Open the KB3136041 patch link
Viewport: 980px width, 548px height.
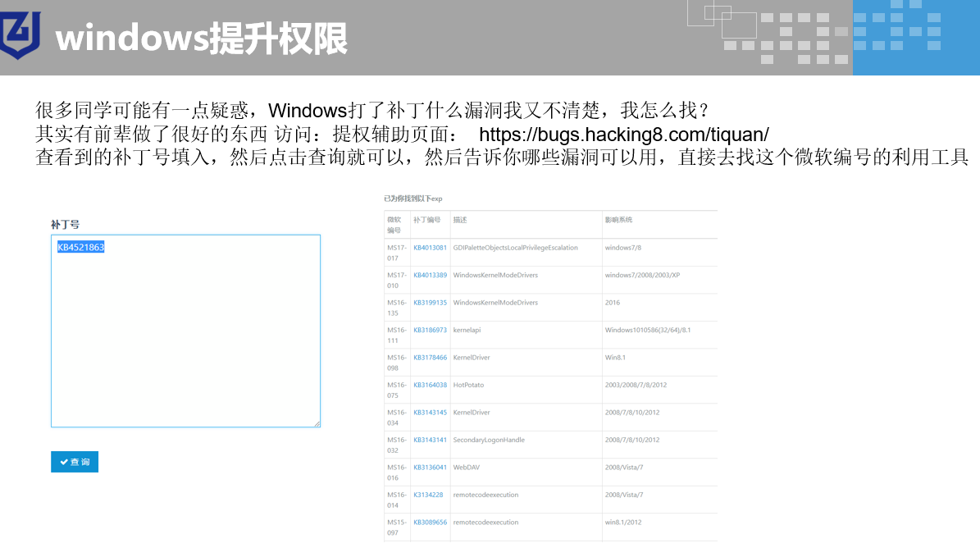pyautogui.click(x=430, y=468)
